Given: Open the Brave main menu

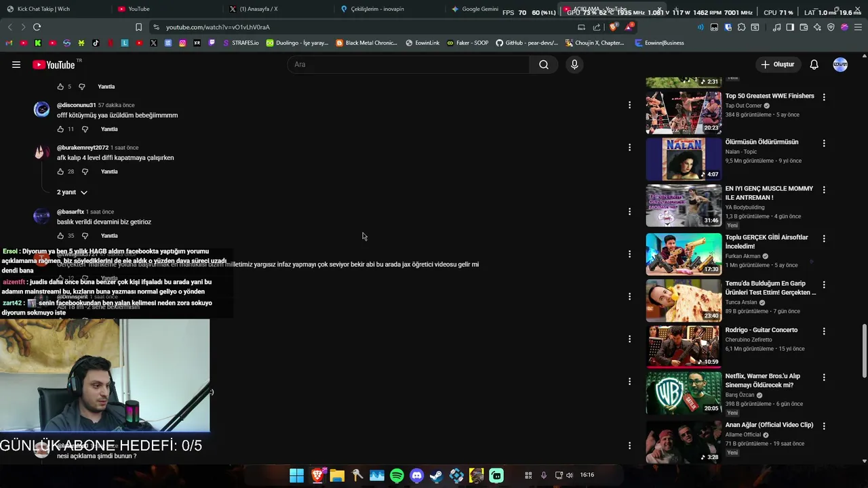Looking at the screenshot, I should (858, 27).
